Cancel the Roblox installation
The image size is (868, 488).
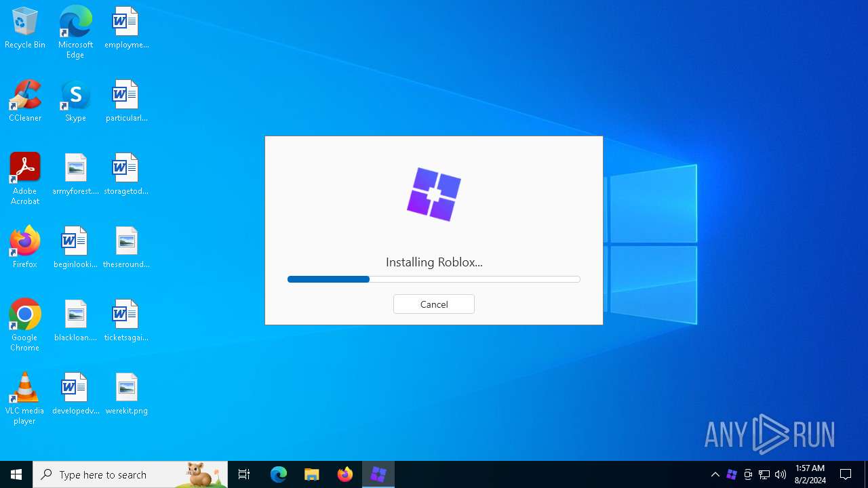(x=434, y=304)
